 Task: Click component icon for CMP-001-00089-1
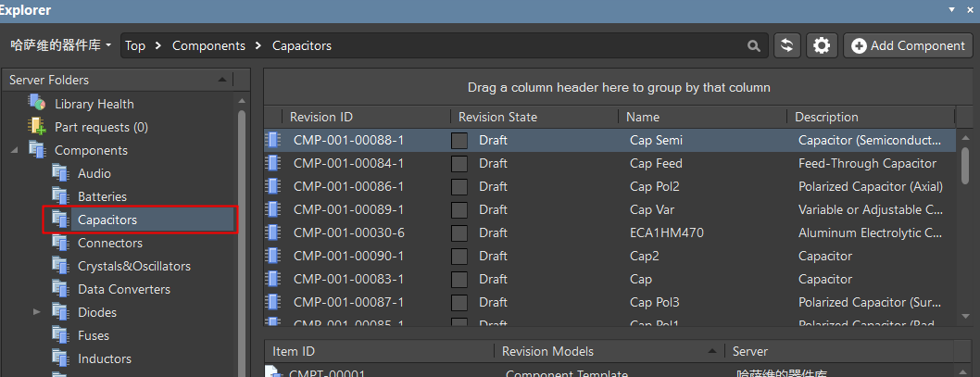click(272, 209)
